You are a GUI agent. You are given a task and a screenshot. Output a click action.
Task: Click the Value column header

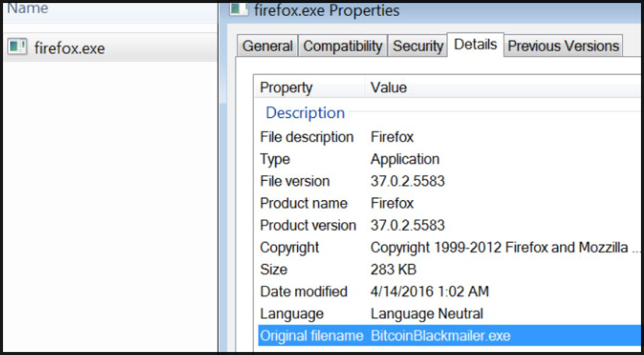[x=389, y=87]
